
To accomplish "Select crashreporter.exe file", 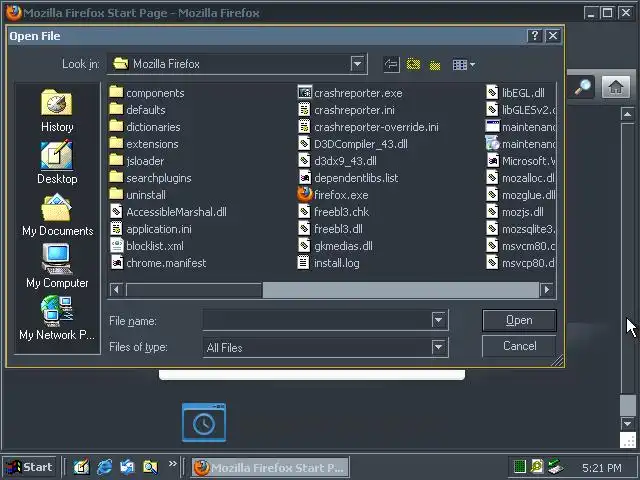I will (350, 93).
